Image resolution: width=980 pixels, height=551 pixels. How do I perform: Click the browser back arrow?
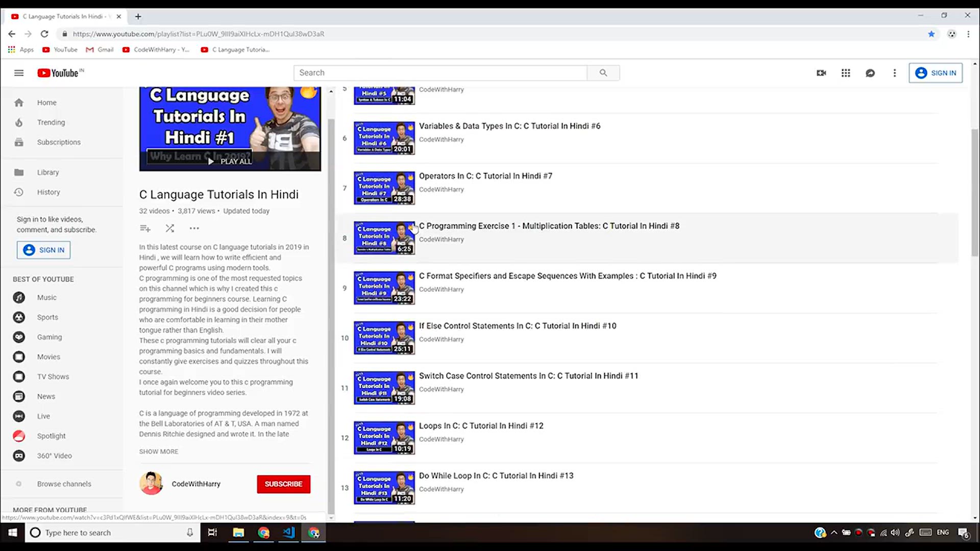[x=12, y=34]
